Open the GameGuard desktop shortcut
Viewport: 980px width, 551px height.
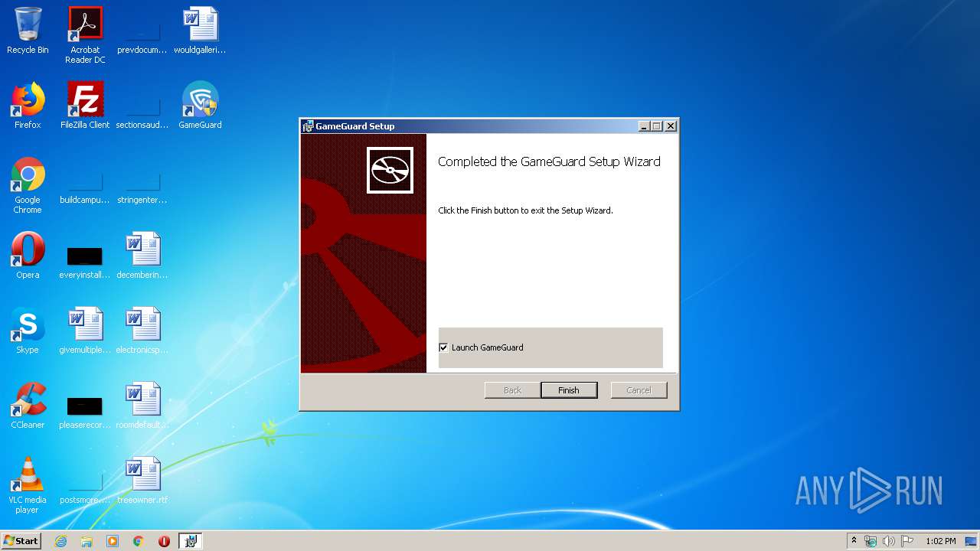pyautogui.click(x=200, y=106)
